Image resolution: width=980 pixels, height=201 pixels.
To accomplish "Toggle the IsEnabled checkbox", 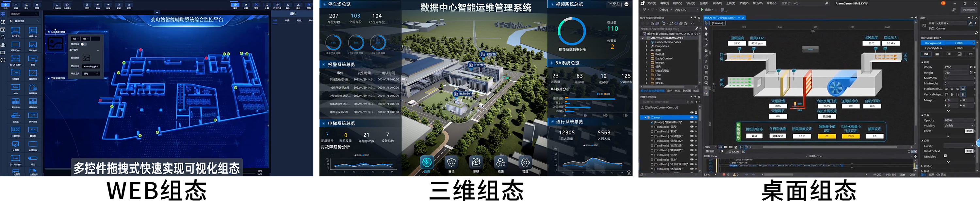I will (x=945, y=156).
